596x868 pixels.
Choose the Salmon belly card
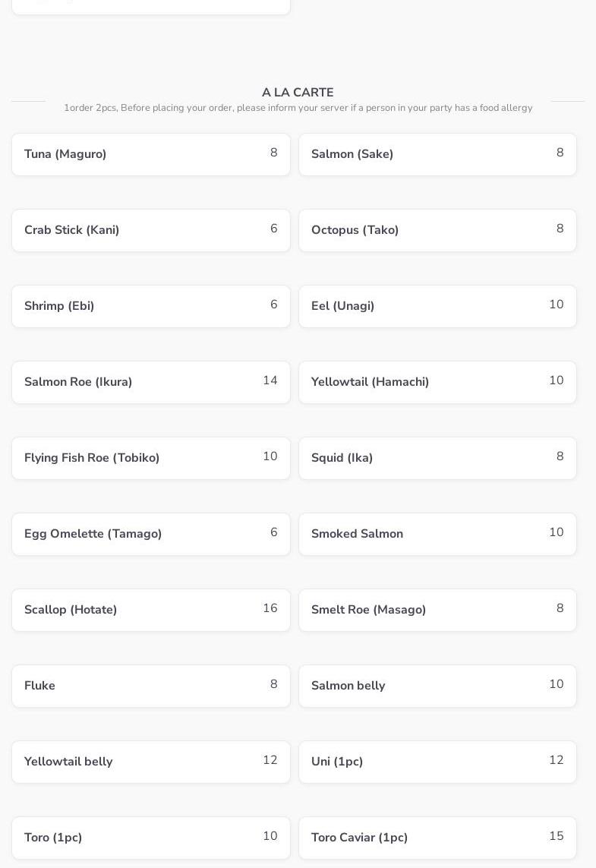point(437,686)
